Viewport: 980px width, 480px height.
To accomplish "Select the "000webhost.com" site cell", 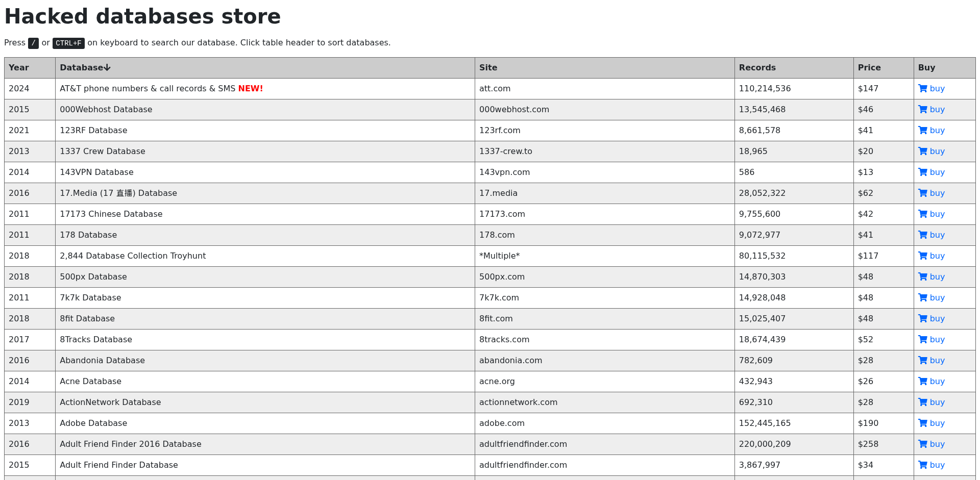I will coord(604,110).
